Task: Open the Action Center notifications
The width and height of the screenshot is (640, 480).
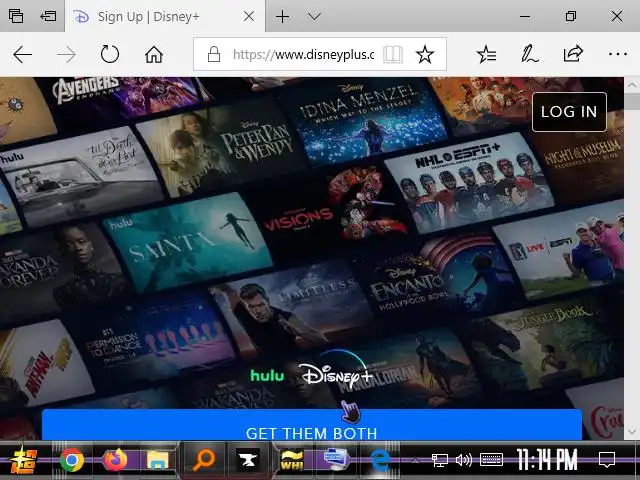Action: click(x=607, y=460)
